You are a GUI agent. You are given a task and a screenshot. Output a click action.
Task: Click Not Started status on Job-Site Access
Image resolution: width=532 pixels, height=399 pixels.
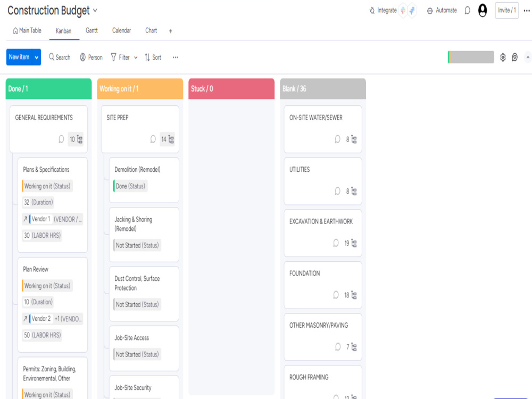[137, 354]
